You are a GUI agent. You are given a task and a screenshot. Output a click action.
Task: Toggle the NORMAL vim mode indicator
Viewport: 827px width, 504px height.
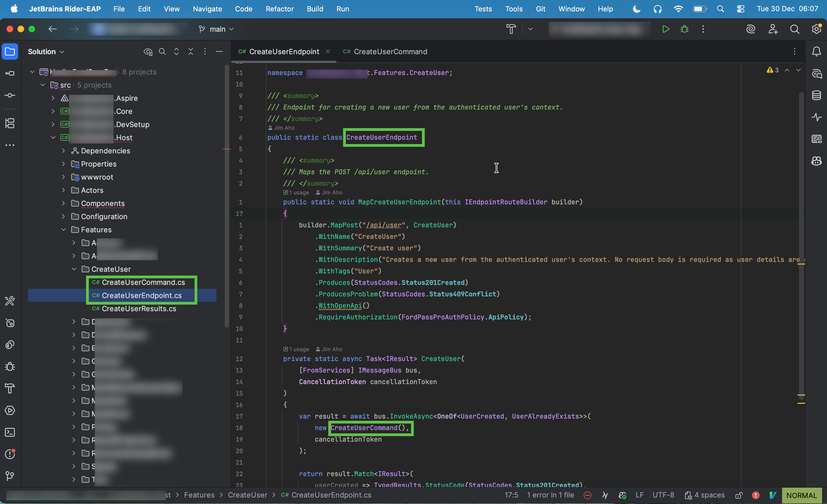801,495
